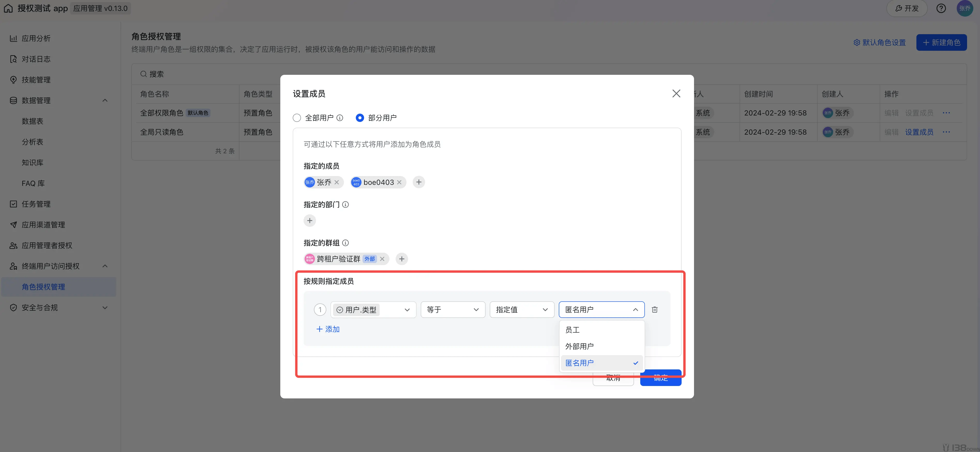Click the 新建角色 button
Image resolution: width=980 pixels, height=452 pixels.
coord(941,42)
